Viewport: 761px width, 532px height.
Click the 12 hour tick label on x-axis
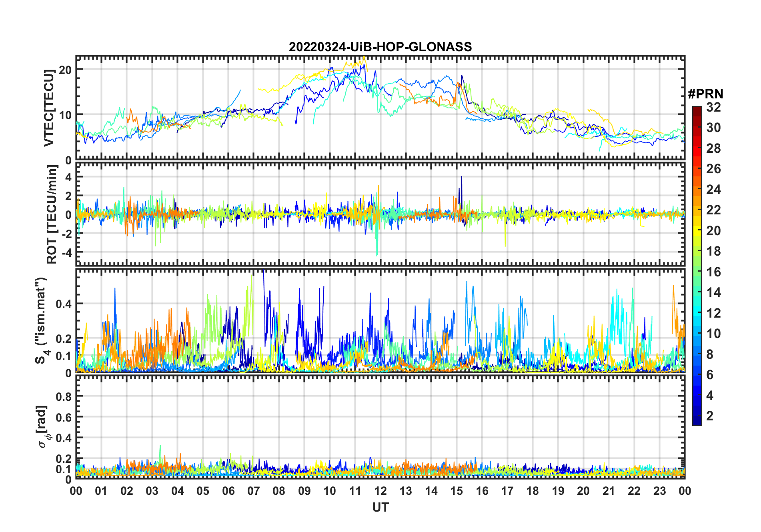click(x=380, y=491)
